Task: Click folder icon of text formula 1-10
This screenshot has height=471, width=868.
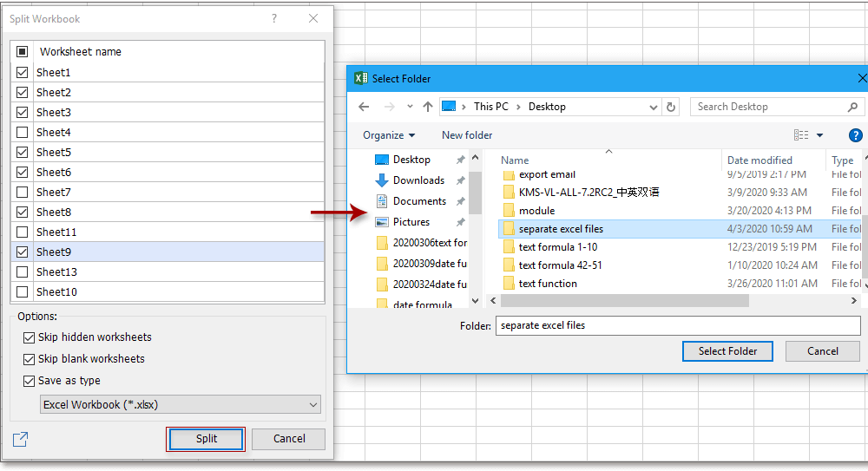Action: (509, 247)
